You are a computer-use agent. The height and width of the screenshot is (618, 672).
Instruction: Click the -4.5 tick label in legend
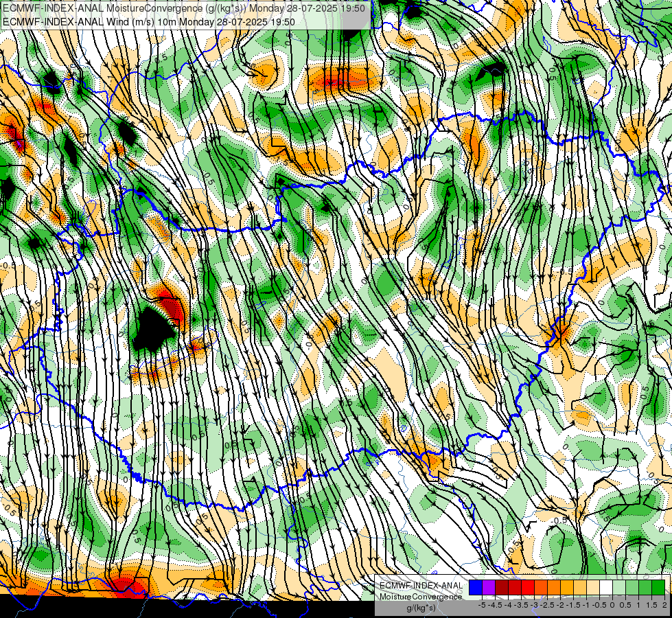click(494, 605)
